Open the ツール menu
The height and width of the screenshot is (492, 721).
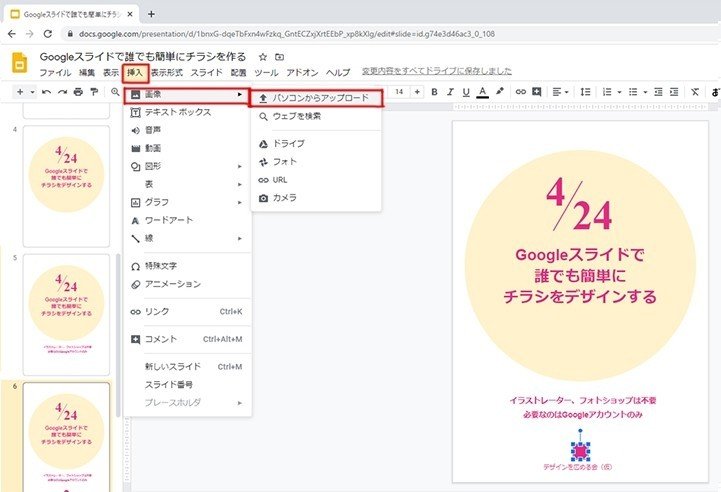[266, 73]
